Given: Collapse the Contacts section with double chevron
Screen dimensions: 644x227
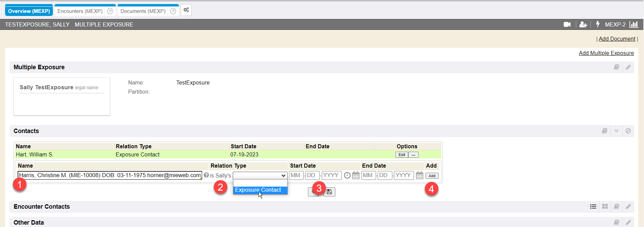Looking at the screenshot, I should coord(616,131).
